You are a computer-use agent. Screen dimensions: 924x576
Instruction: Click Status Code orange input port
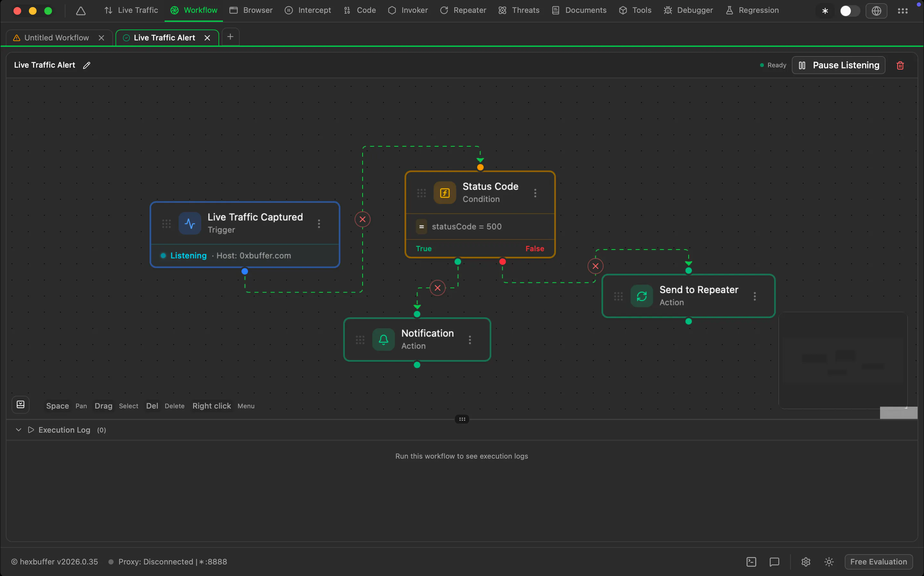(x=480, y=167)
